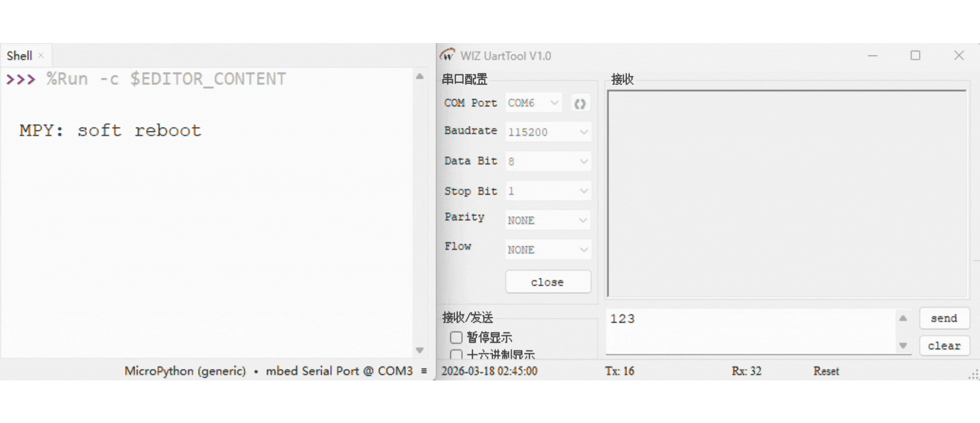Click the 'Parity' label
980x423 pixels.
[x=465, y=217]
